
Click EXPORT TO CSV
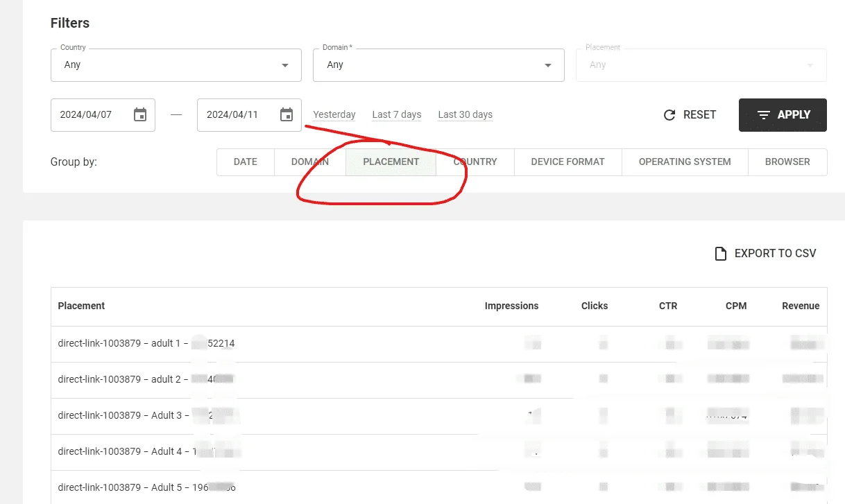(x=766, y=254)
